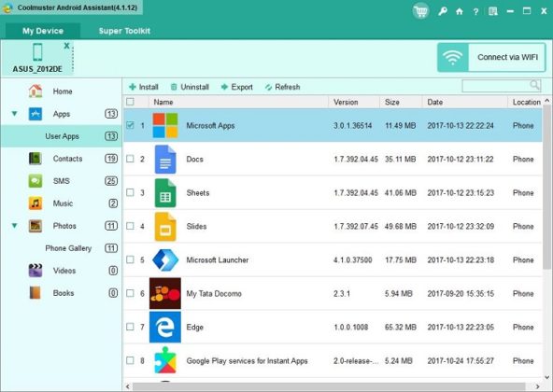553x392 pixels.
Task: Click the Install toolbar button
Action: click(x=144, y=87)
